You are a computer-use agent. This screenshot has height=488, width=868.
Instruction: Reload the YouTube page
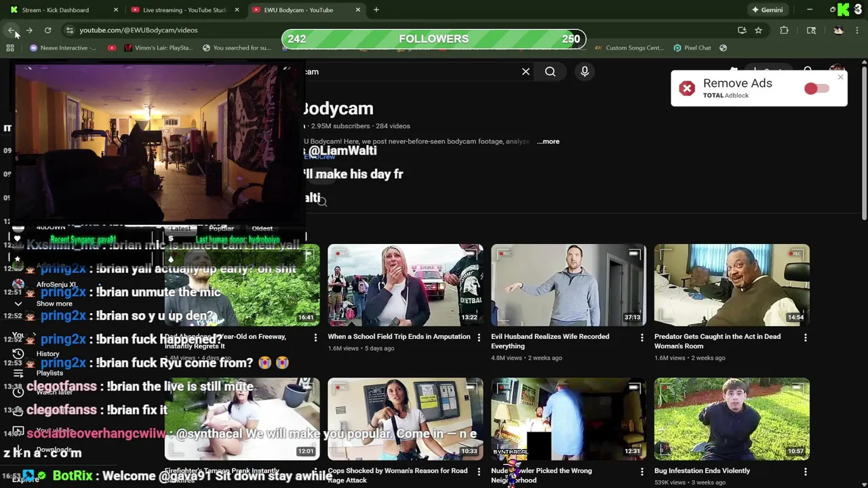47,30
